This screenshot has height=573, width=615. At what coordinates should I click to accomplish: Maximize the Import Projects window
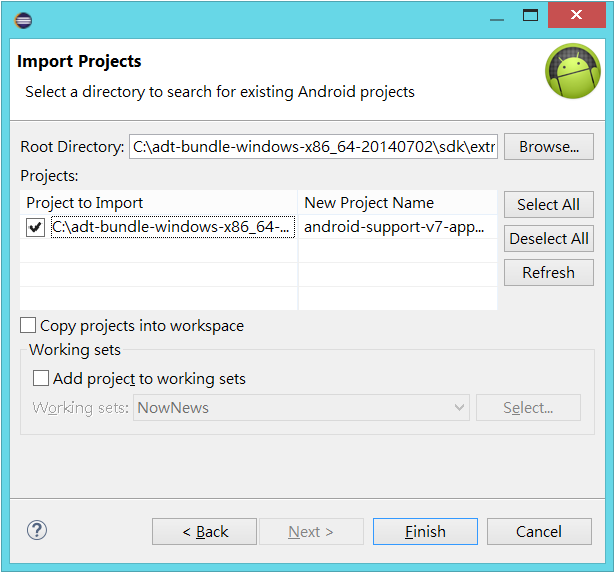tap(530, 16)
